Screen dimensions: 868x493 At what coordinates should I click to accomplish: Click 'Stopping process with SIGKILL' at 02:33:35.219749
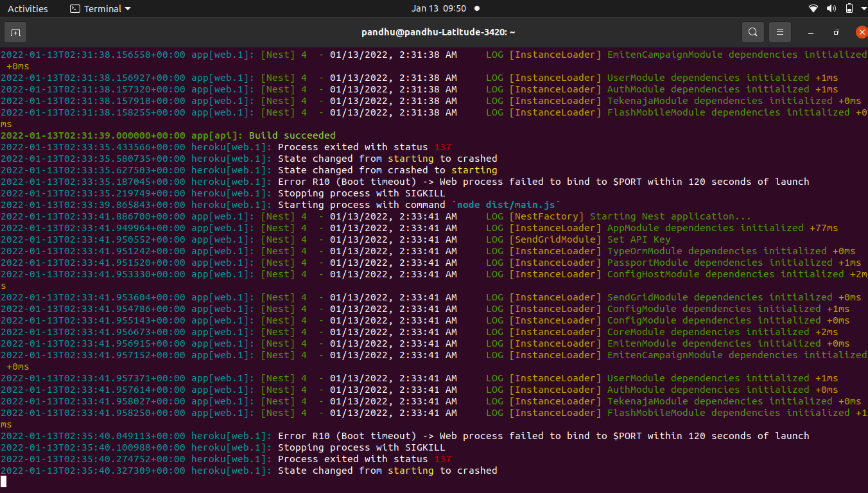point(361,193)
